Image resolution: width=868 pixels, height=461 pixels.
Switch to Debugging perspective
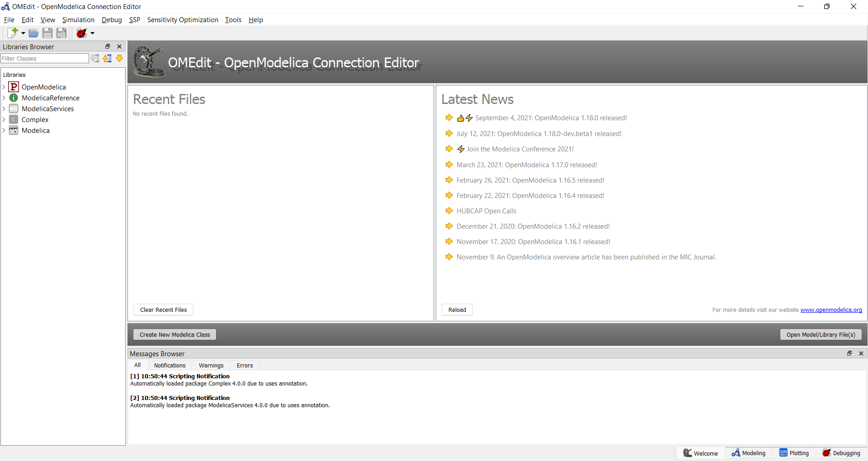tap(841, 453)
